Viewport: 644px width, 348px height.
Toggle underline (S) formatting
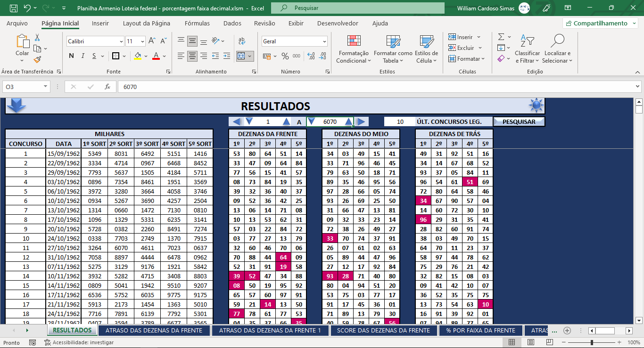click(94, 56)
